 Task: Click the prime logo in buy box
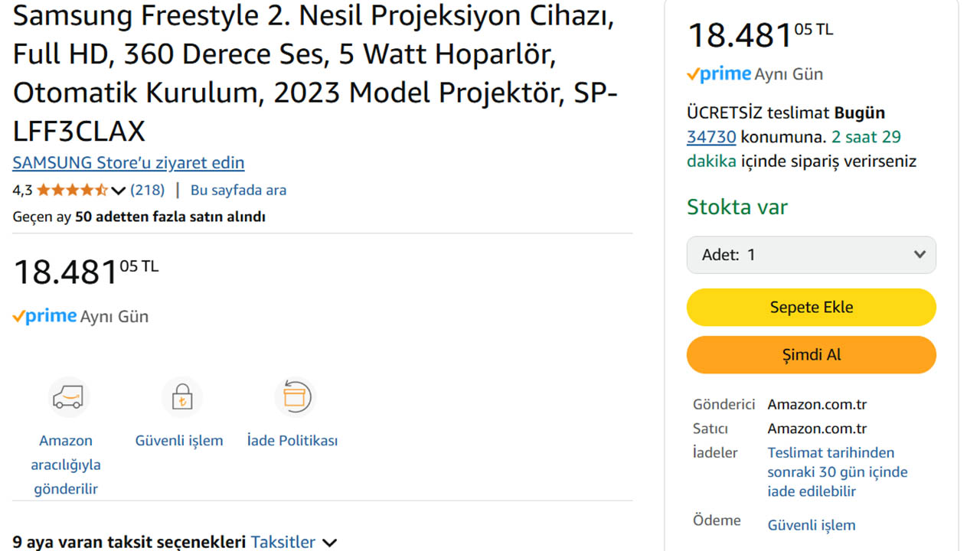click(719, 74)
